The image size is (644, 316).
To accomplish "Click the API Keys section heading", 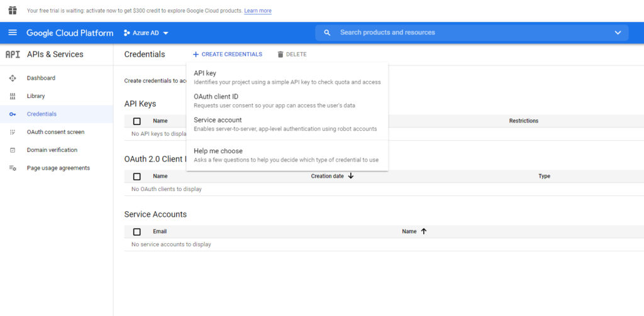I will (140, 104).
